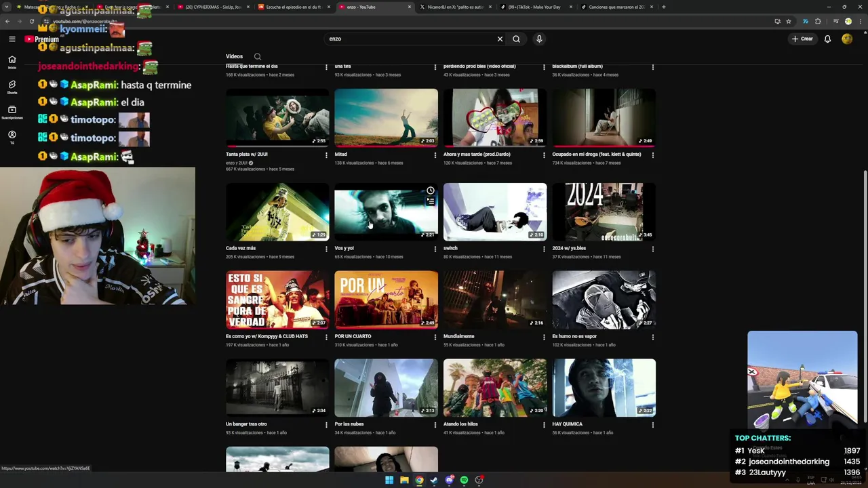Image resolution: width=868 pixels, height=488 pixels.
Task: Open the YouTube hamburger guide menu
Action: pyautogui.click(x=12, y=39)
